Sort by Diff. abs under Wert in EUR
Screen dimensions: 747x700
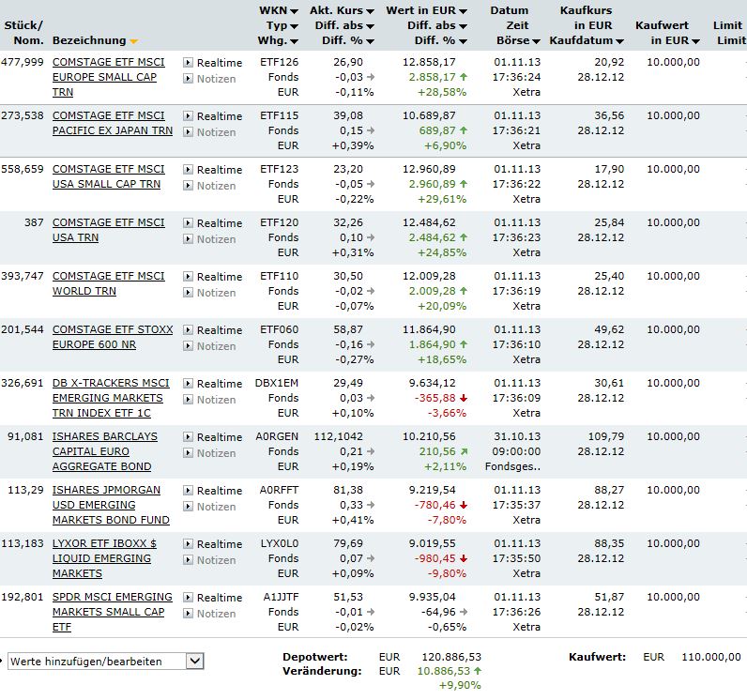[x=437, y=25]
